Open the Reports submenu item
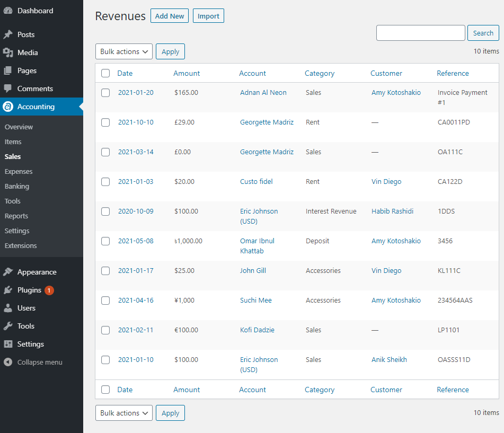Image resolution: width=504 pixels, height=433 pixels. click(16, 216)
